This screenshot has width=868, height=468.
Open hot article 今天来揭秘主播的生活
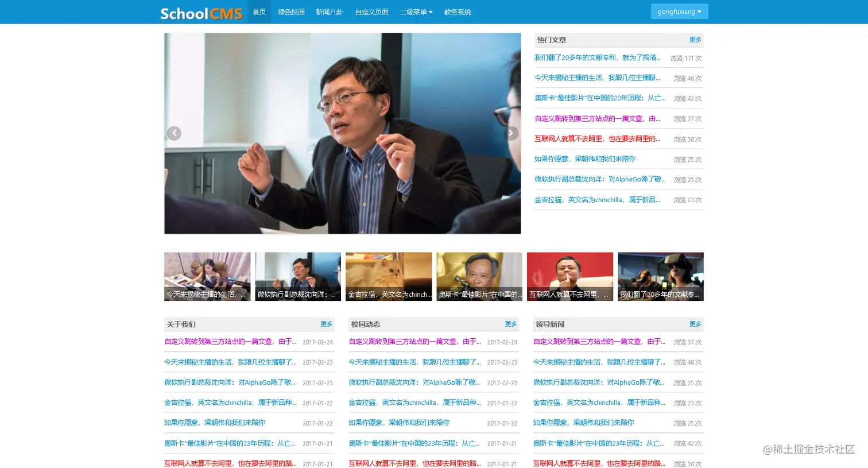597,78
